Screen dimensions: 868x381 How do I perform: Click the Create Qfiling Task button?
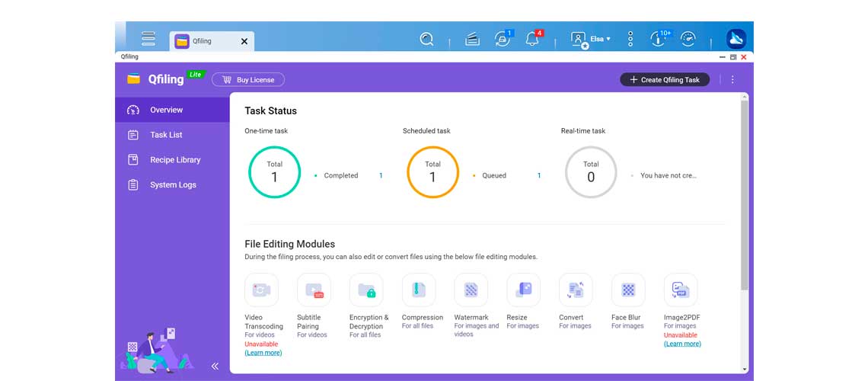pos(665,79)
